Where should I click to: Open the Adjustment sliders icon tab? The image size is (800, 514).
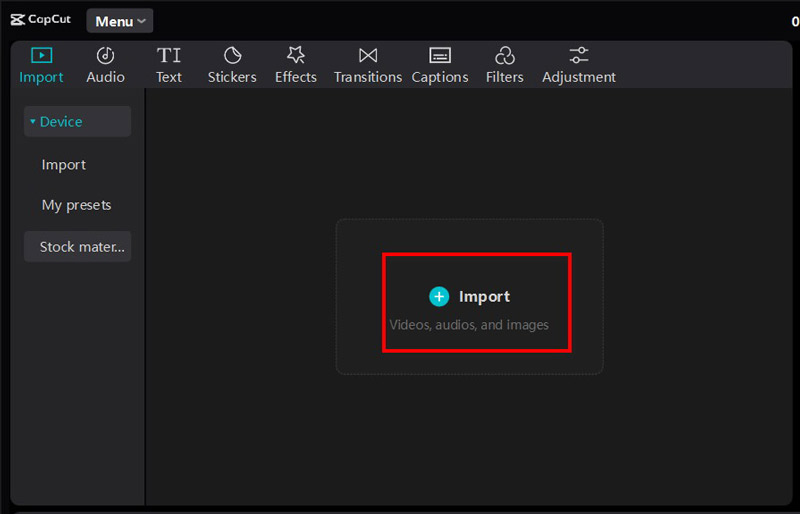tap(579, 55)
